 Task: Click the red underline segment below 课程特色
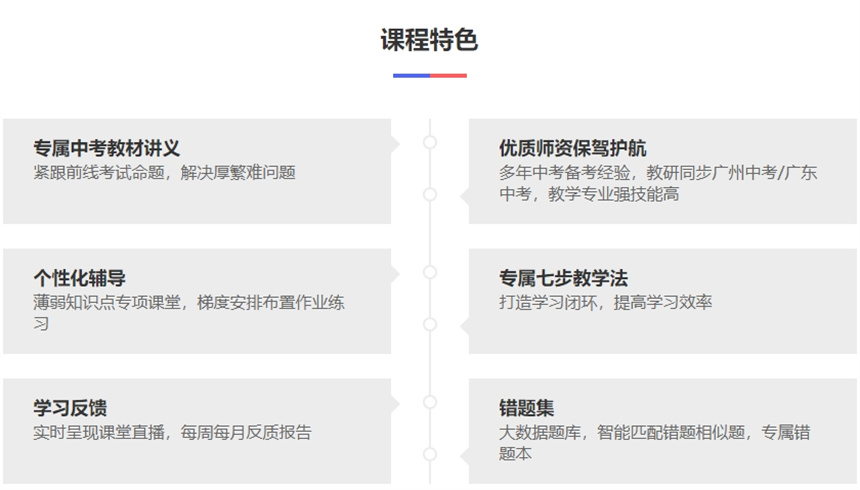pos(448,75)
